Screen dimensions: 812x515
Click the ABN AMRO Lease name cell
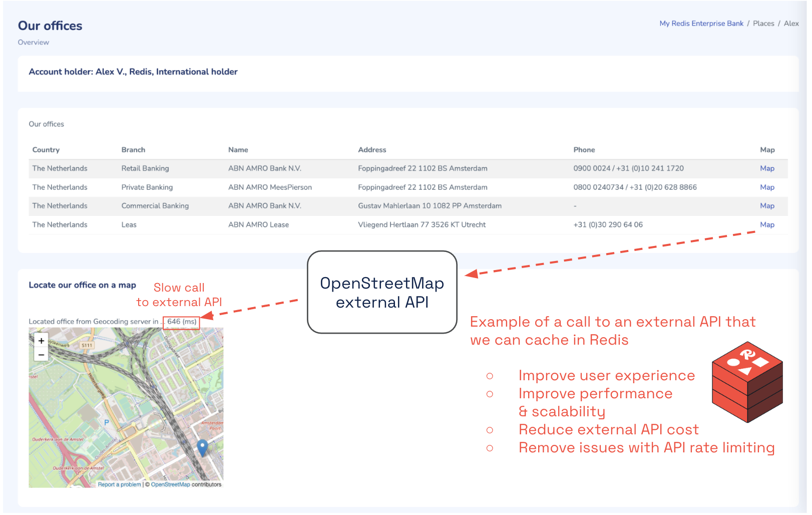tap(258, 225)
